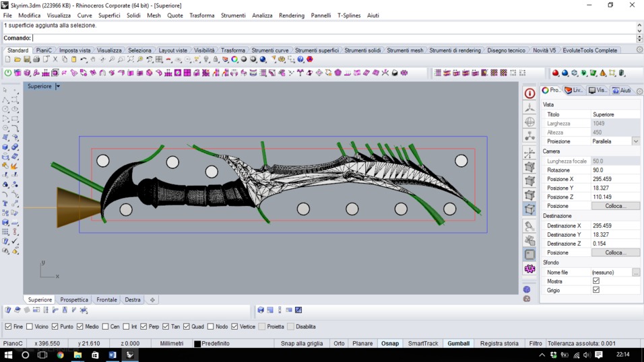
Task: Open the color wheel material icon
Action: [234, 59]
